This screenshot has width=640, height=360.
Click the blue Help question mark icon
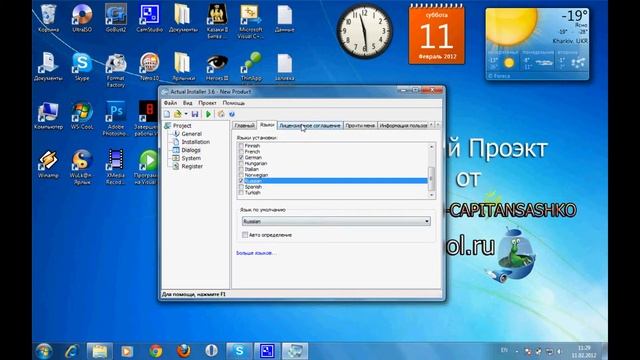click(x=231, y=114)
